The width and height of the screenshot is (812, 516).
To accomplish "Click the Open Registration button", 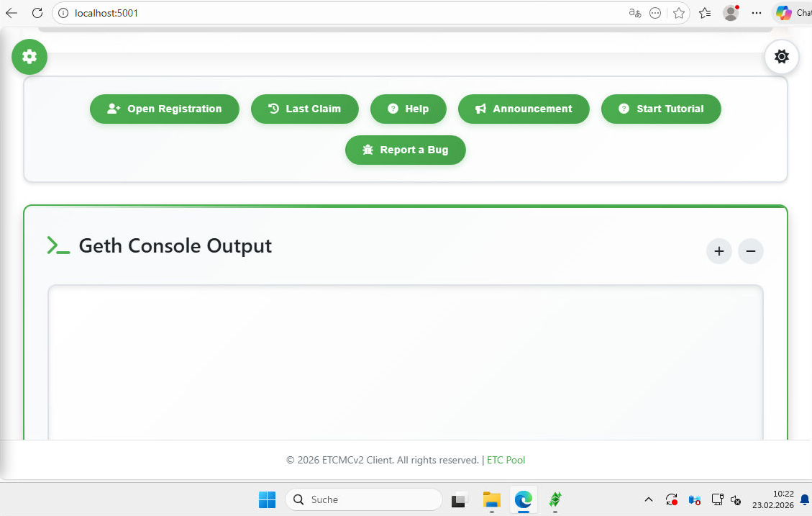I will click(x=164, y=109).
